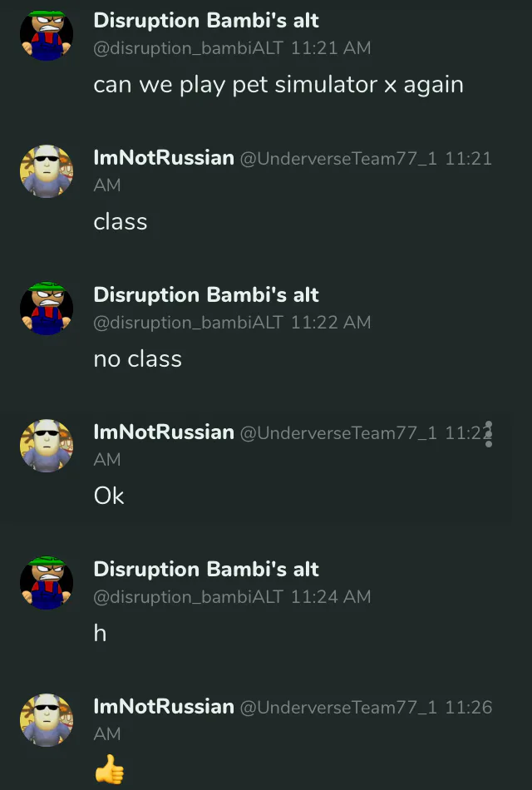Select ImNotRussian's one-word class reply text

(121, 222)
